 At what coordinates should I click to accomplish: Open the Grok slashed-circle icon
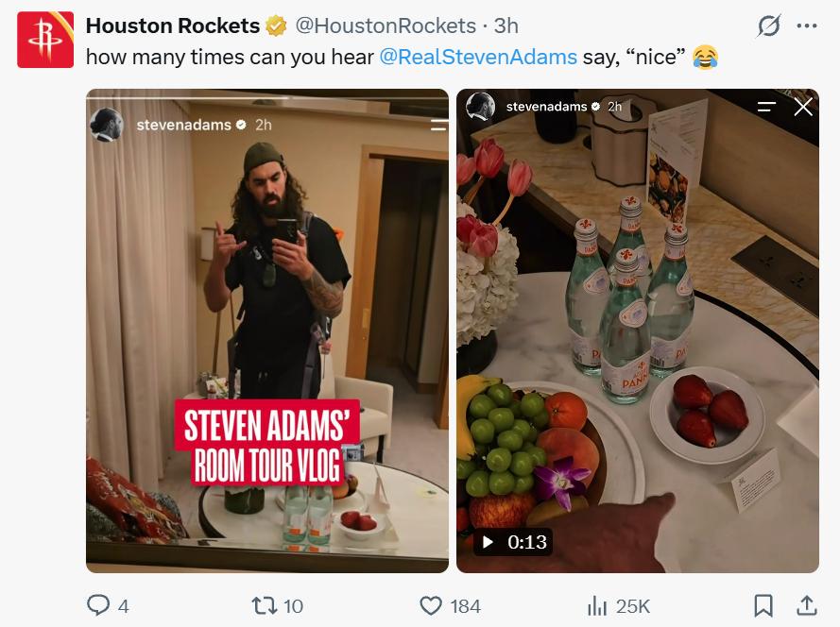coord(769,25)
